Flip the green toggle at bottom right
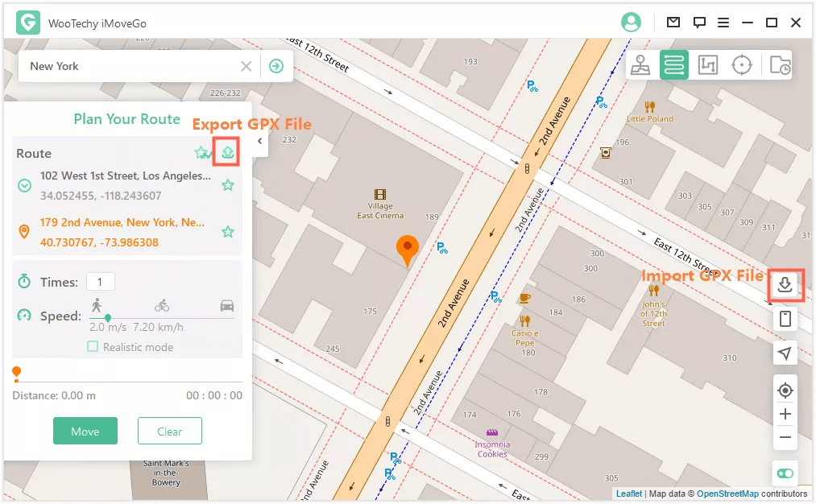This screenshot has width=816, height=504. point(785,473)
